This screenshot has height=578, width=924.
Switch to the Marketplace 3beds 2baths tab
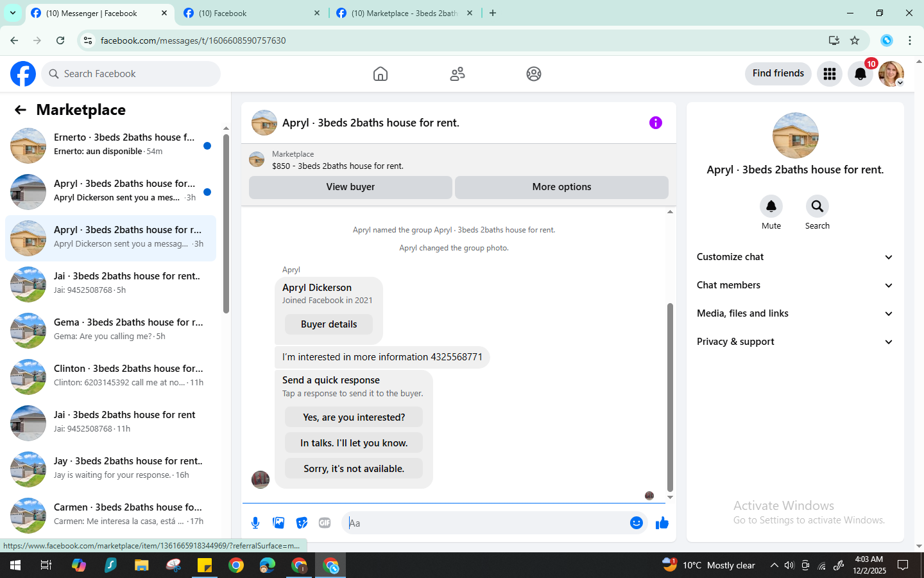coord(404,13)
